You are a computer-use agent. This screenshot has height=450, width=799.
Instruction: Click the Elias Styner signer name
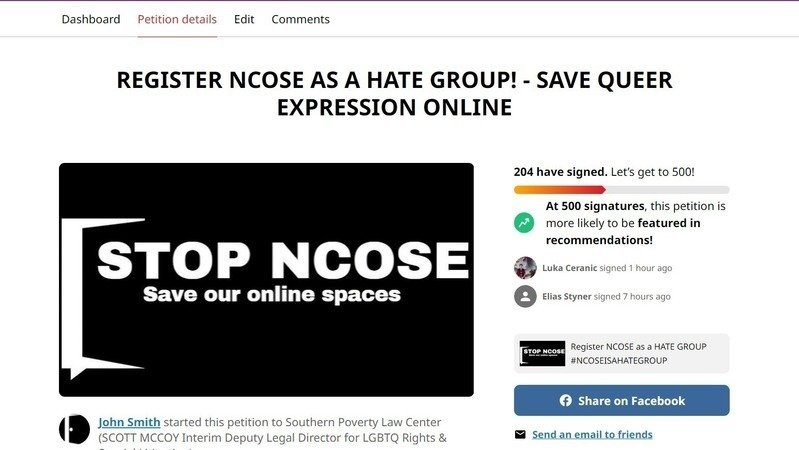point(567,297)
